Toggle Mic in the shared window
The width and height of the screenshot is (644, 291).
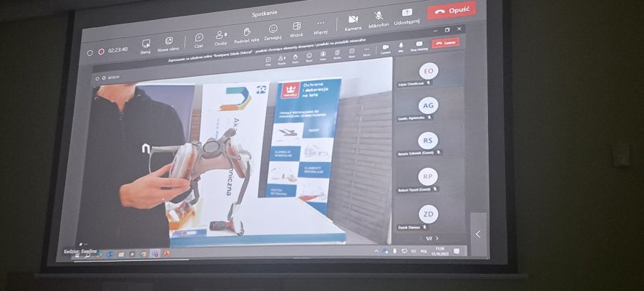[401, 47]
